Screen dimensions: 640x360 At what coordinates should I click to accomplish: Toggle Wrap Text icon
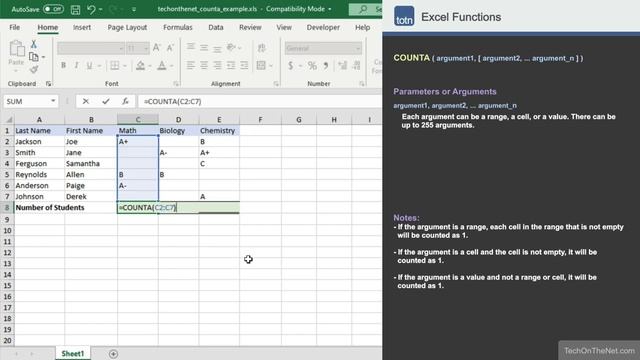pos(262,48)
